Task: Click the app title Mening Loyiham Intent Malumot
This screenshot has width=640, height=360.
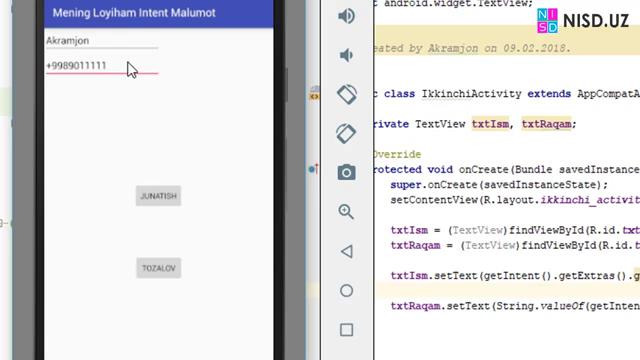Action: [x=134, y=13]
